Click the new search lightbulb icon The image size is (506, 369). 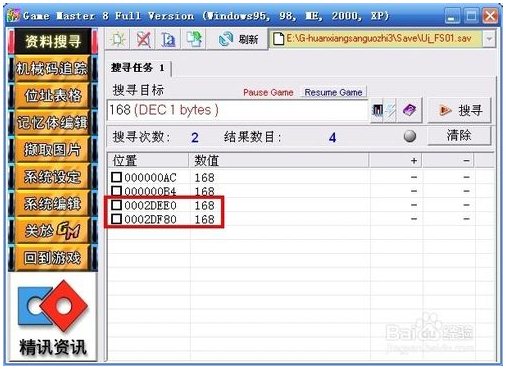pos(117,39)
